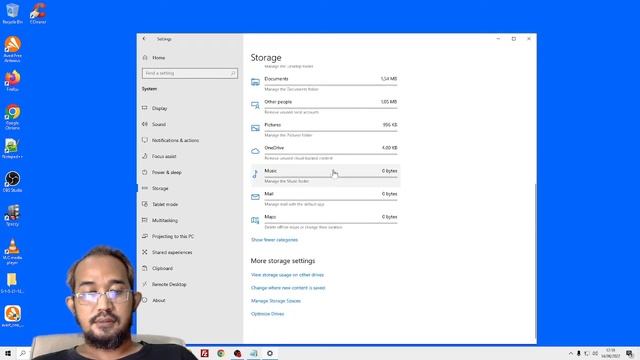This screenshot has height=360, width=640.
Task: Open the Maps storage category icon
Action: [x=255, y=220]
